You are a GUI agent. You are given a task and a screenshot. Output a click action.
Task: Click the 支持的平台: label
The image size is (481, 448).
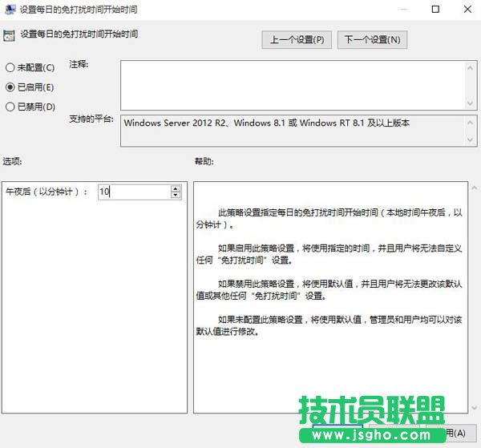pos(91,119)
